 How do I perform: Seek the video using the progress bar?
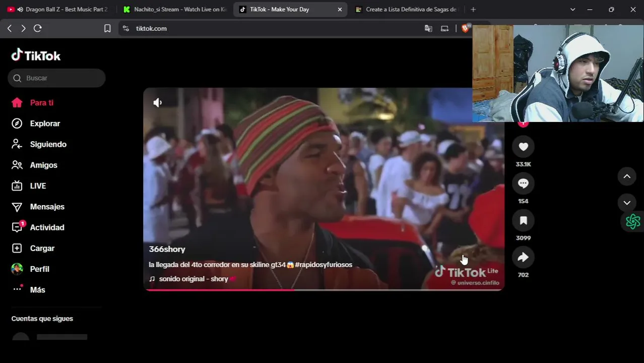pos(324,290)
